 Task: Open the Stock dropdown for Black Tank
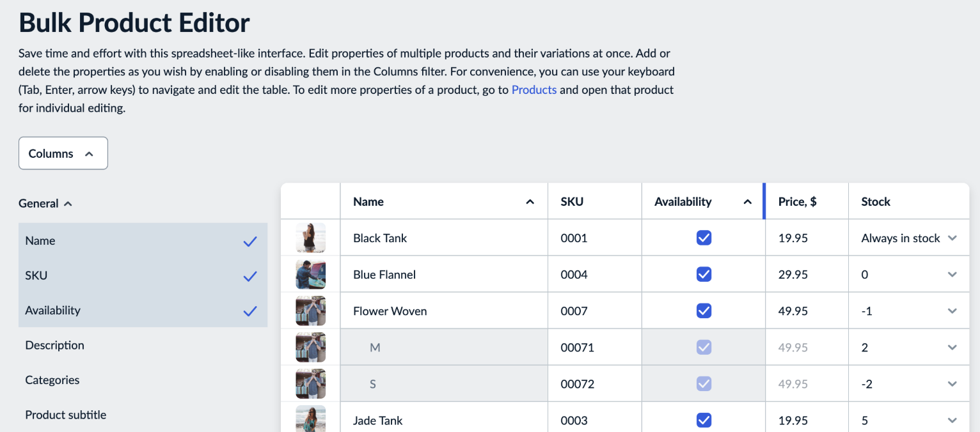952,237
